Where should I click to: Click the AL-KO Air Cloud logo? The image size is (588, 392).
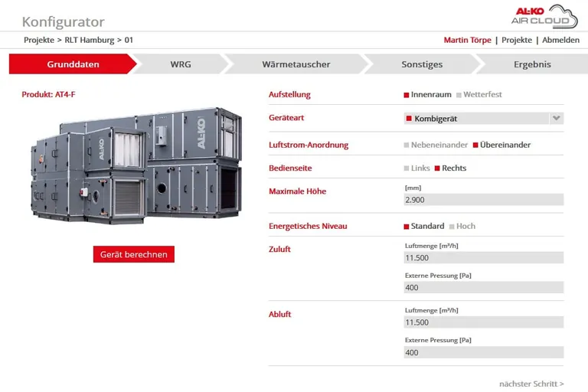pos(544,16)
